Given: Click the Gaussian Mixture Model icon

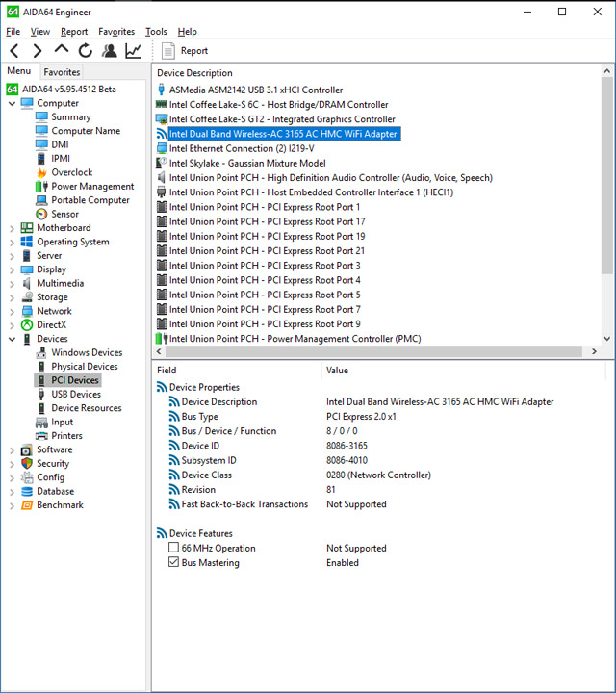Looking at the screenshot, I should tap(162, 163).
